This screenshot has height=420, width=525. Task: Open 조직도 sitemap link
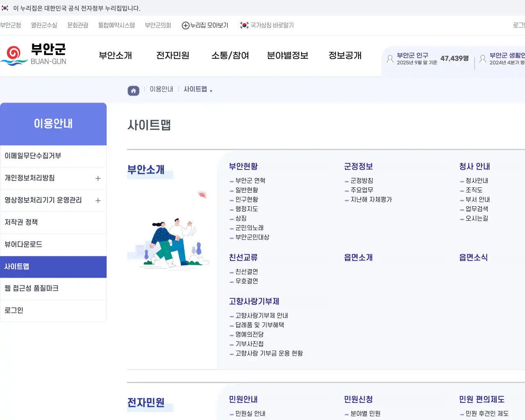coord(474,190)
